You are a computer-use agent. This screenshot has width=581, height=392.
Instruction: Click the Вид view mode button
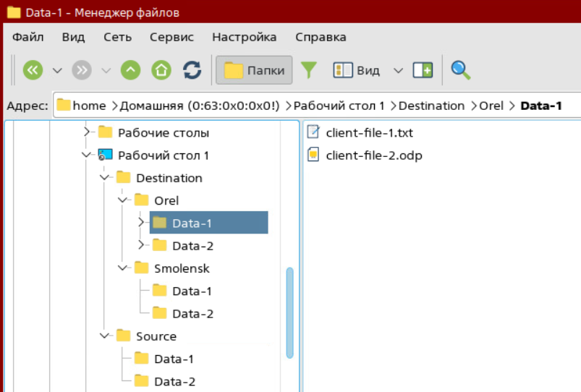pyautogui.click(x=357, y=70)
